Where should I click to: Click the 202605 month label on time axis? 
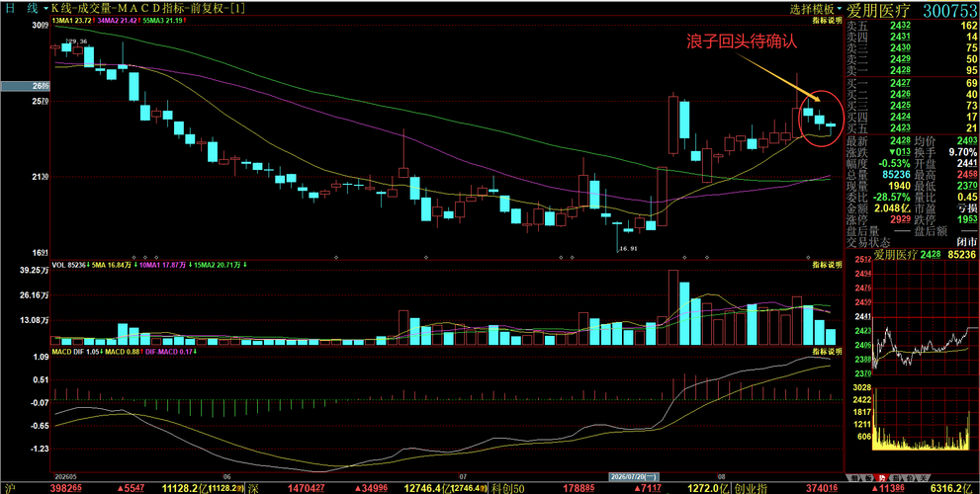[64, 476]
